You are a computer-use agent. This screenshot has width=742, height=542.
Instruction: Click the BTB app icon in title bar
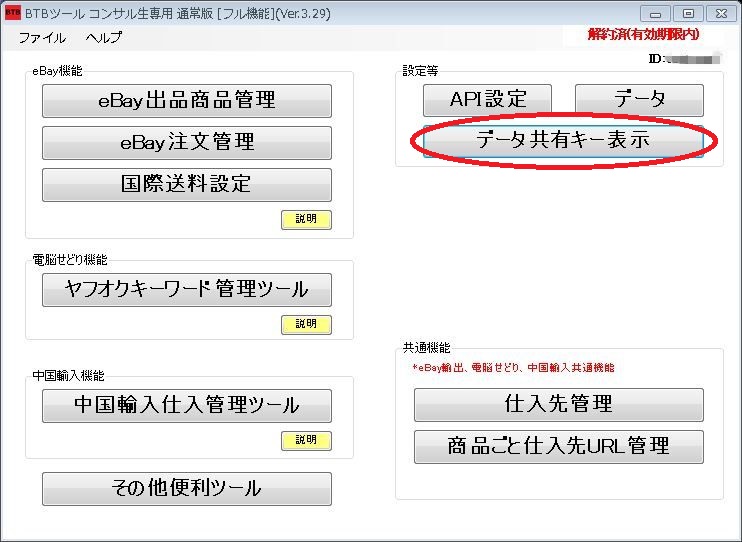(13, 13)
